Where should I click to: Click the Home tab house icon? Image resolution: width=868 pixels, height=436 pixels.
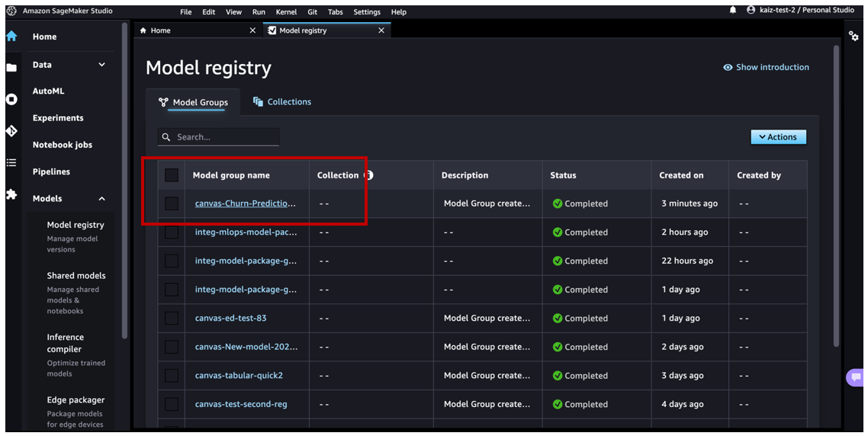[143, 30]
